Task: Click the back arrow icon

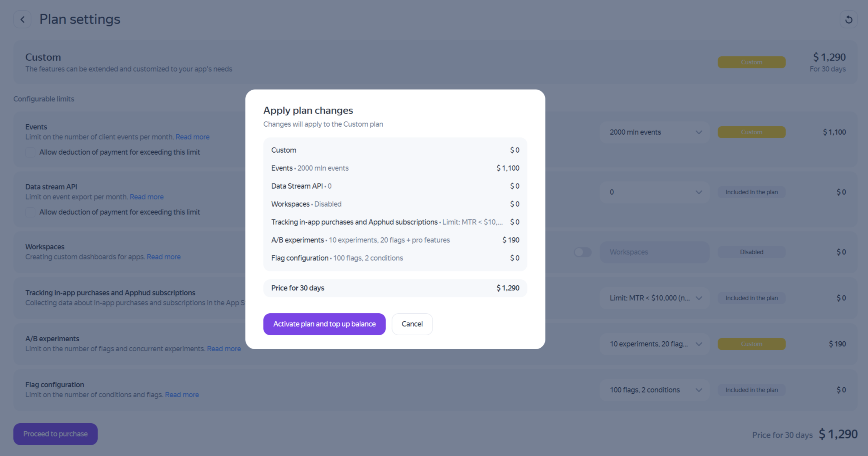Action: pos(22,19)
